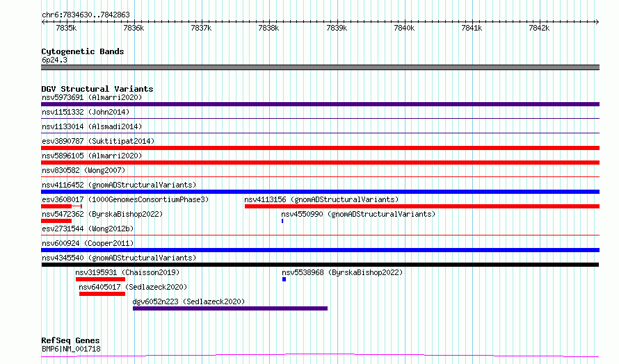Select the nsv1151332 (John2014) variant label
This screenshot has width=619, height=364.
click(86, 112)
